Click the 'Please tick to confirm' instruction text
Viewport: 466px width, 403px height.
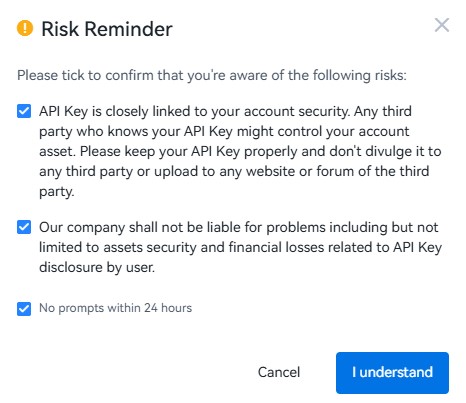(x=212, y=75)
